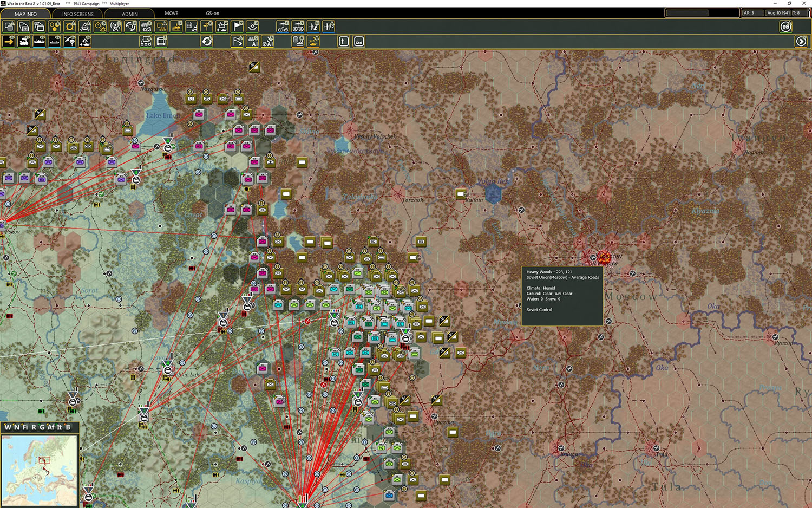Click the signpost icon
This screenshot has height=508, width=812.
pyautogui.click(x=207, y=26)
